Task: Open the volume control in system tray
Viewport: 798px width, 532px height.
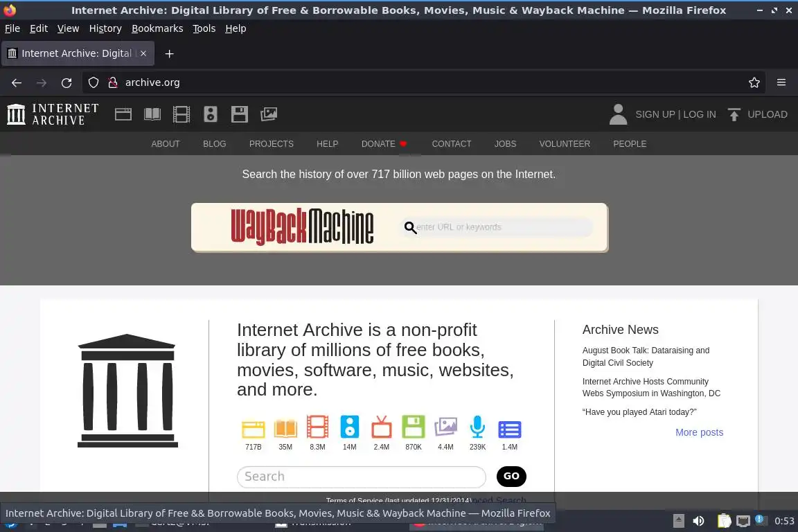Action: (698, 521)
